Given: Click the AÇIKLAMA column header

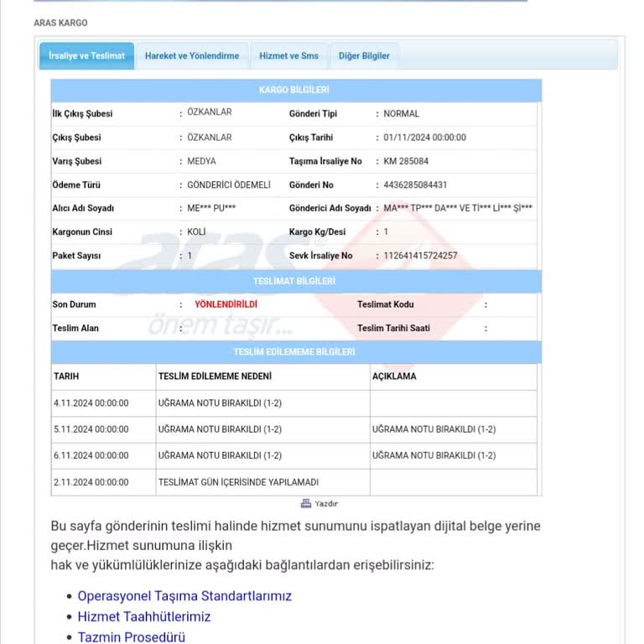Looking at the screenshot, I should 454,377.
